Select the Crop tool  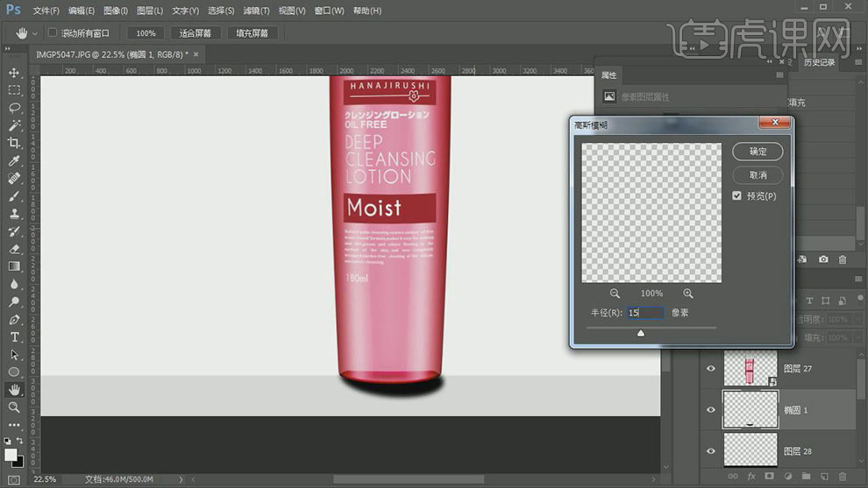14,143
